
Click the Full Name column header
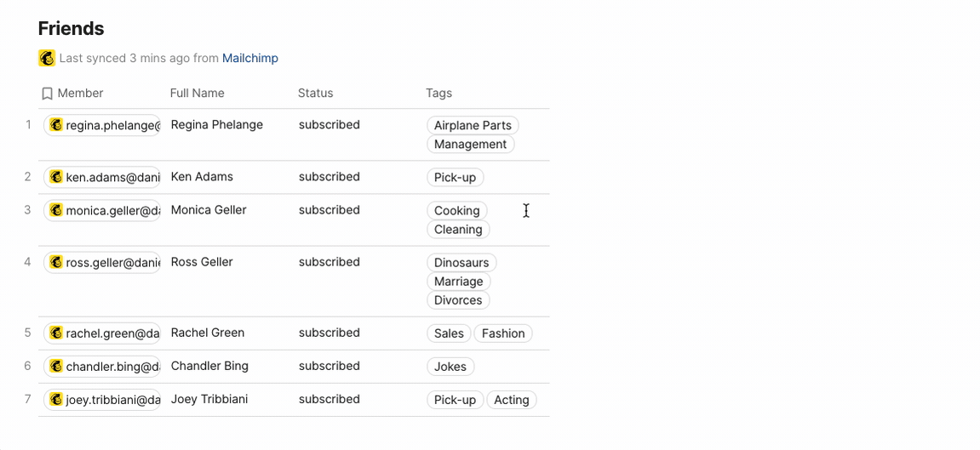pos(197,93)
